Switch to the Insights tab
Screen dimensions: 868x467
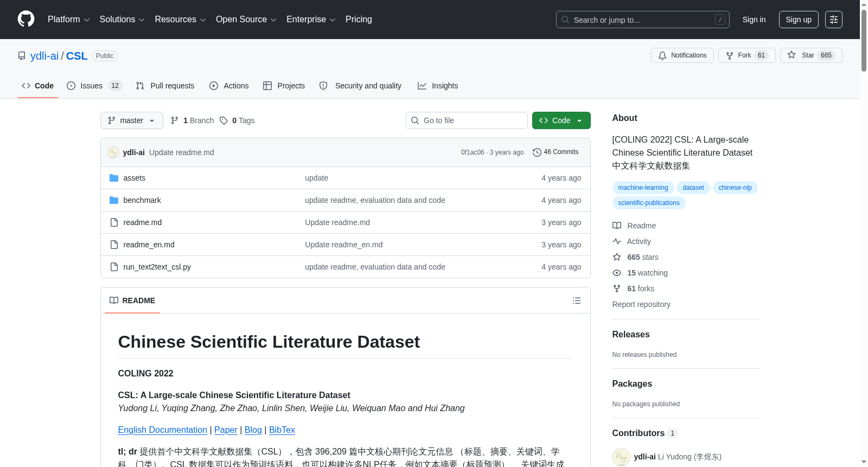(x=438, y=86)
